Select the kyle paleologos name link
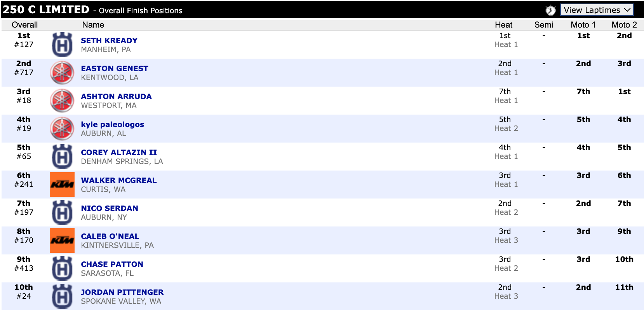This screenshot has height=310, width=644. click(112, 124)
